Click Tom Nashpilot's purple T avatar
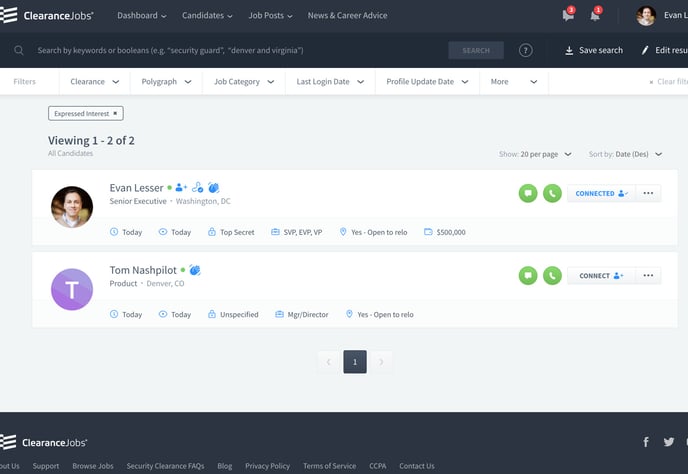The width and height of the screenshot is (688, 474). coord(72,289)
